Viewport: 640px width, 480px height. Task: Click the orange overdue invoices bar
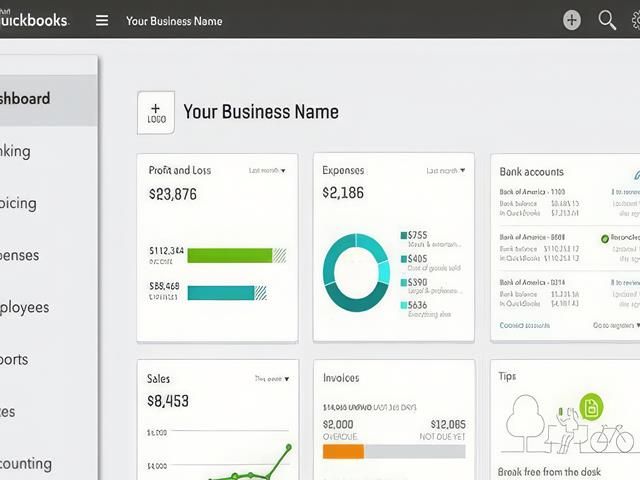coord(343,452)
